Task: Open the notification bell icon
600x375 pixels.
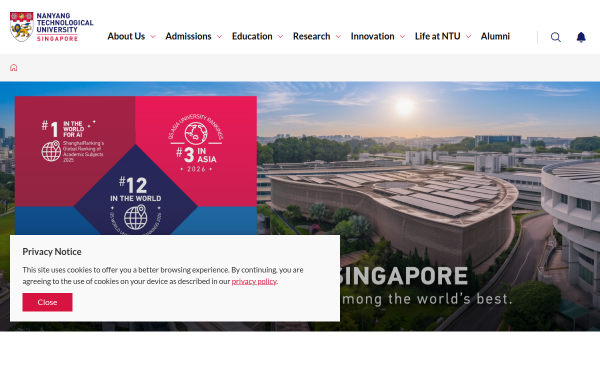Action: point(581,37)
